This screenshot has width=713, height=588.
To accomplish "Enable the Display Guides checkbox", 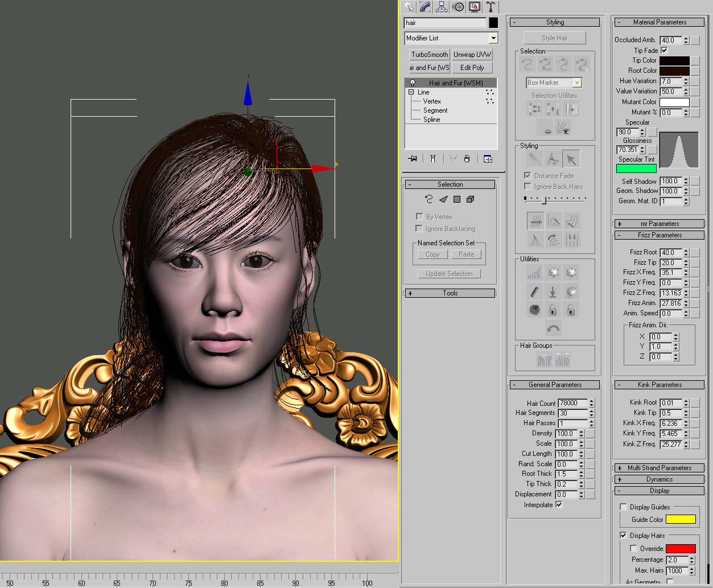I will pyautogui.click(x=623, y=507).
